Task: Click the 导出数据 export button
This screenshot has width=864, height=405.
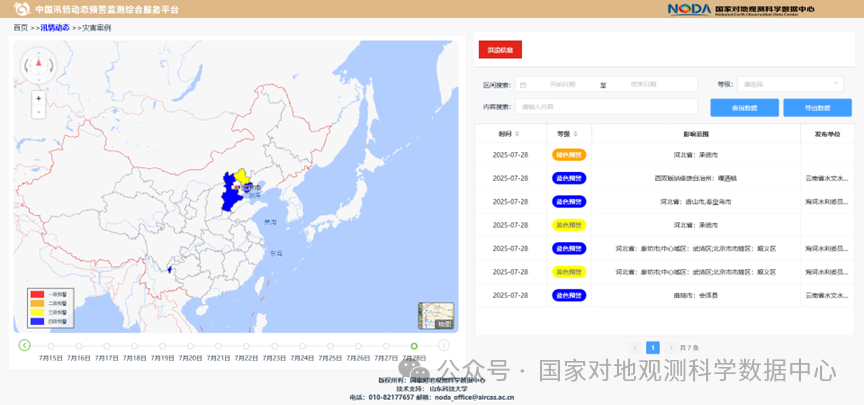Action: pyautogui.click(x=817, y=107)
